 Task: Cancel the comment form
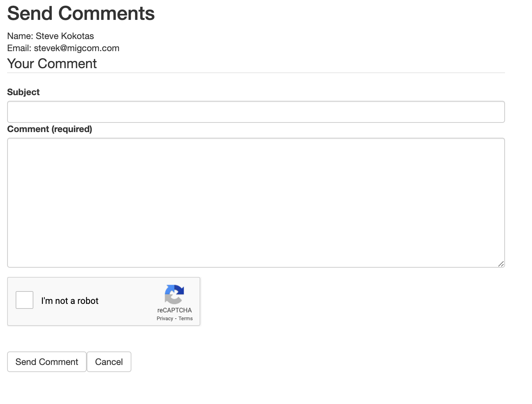click(x=109, y=362)
